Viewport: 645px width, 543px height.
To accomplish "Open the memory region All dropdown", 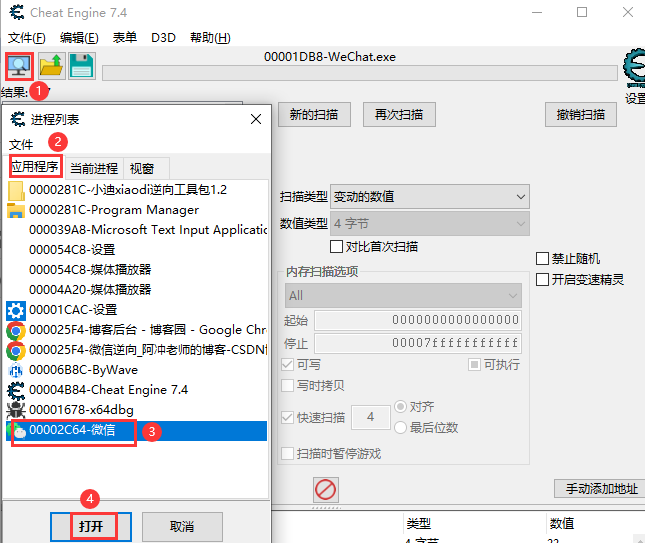I will click(403, 295).
